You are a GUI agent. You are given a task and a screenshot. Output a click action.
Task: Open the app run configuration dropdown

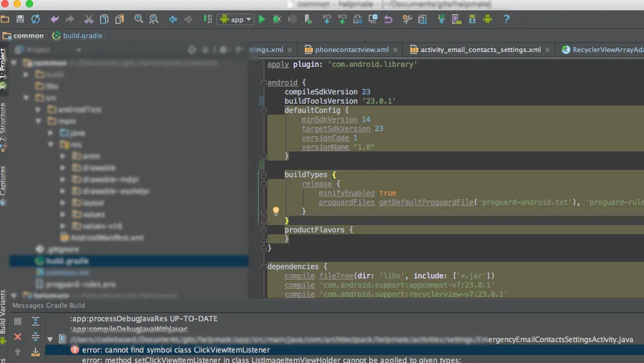236,20
